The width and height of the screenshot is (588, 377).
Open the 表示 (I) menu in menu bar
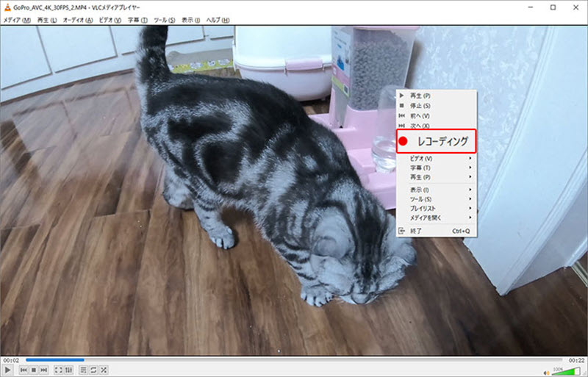pos(191,21)
